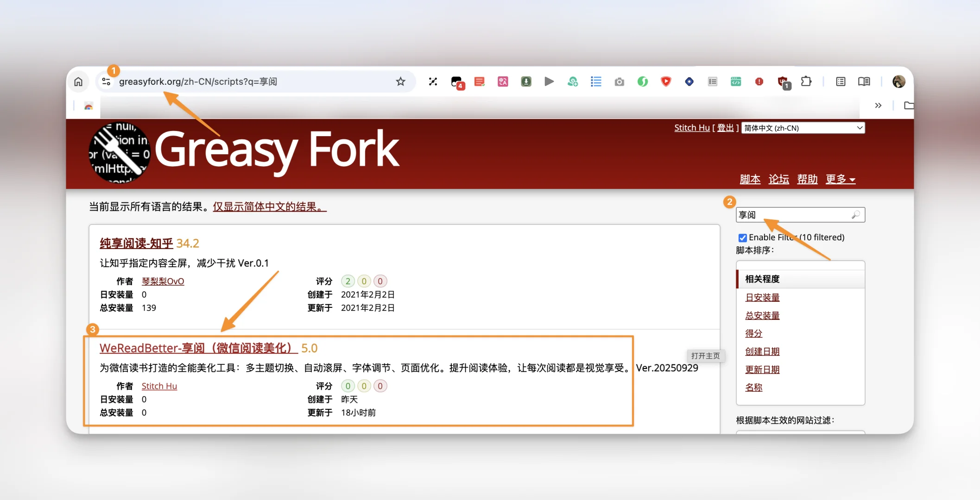The width and height of the screenshot is (980, 500).
Task: Open the browser extensions puzzle icon
Action: pyautogui.click(x=806, y=81)
